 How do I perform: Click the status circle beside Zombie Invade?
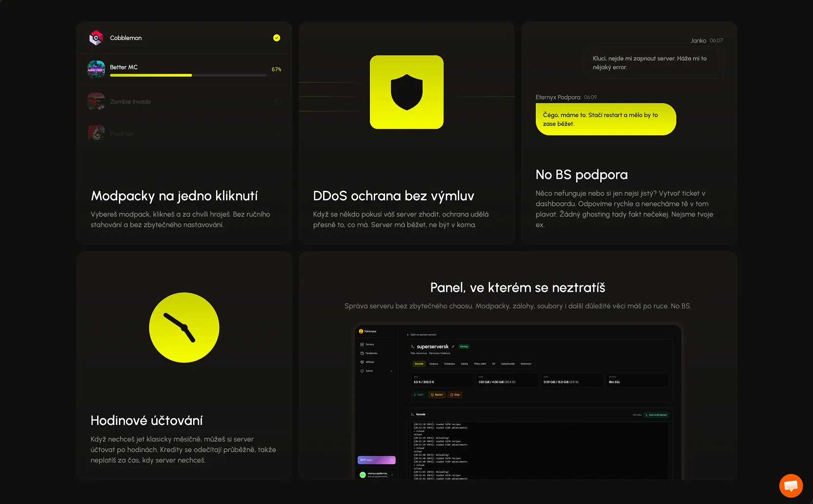278,101
